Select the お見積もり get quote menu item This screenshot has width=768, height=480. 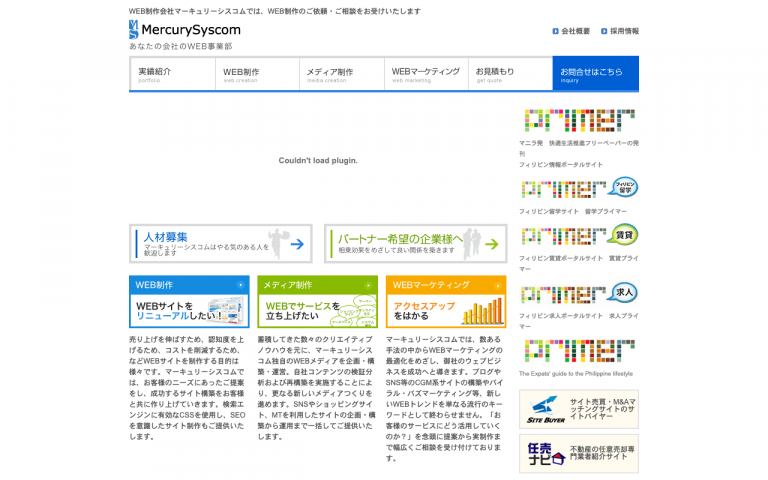pyautogui.click(x=510, y=74)
